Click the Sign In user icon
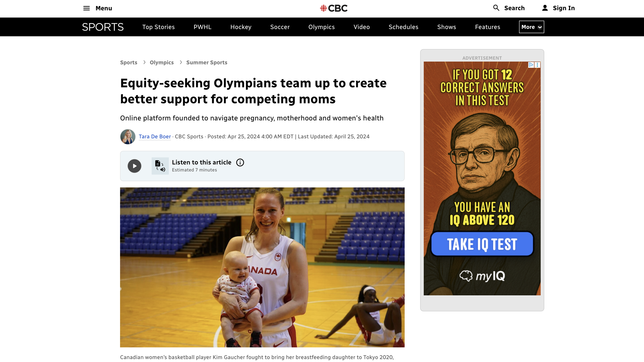 [x=545, y=8]
